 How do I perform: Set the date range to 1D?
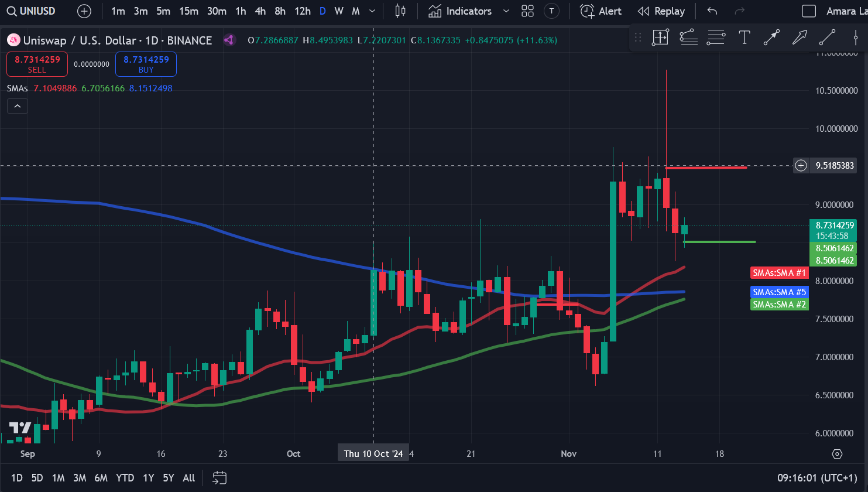17,478
